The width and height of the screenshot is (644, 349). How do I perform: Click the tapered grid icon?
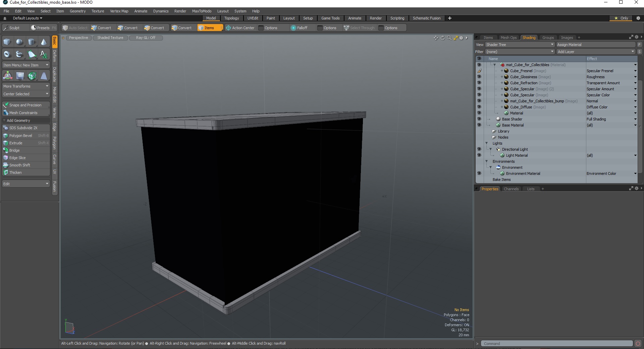pos(44,76)
